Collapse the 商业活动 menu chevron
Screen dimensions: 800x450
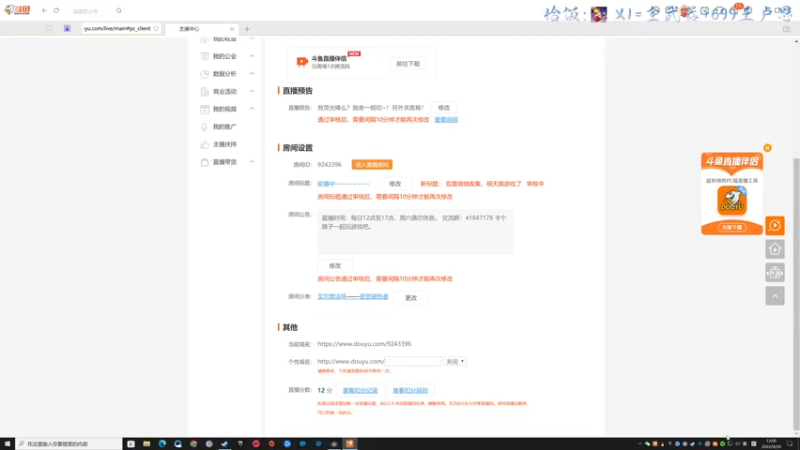[x=252, y=91]
